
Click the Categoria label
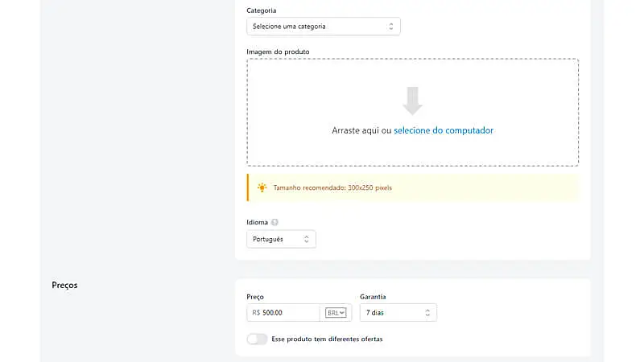click(x=261, y=10)
